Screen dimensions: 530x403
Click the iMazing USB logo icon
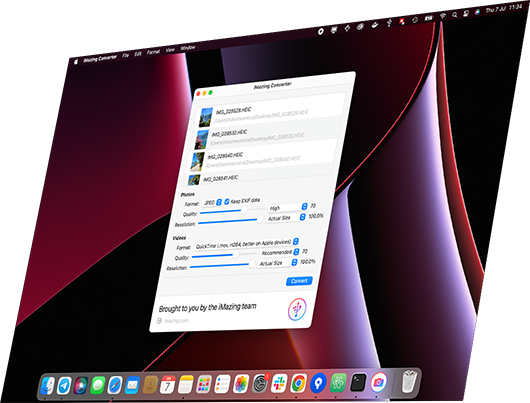[x=297, y=309]
